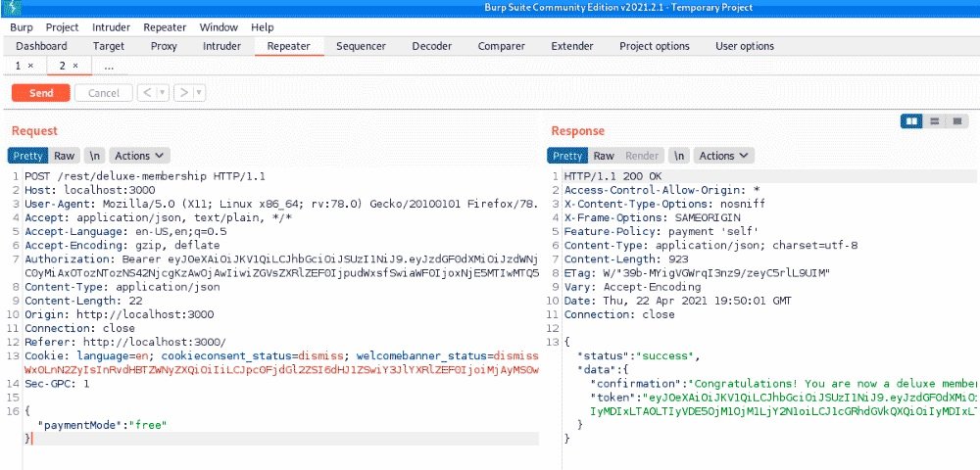Open history dropdown beside forward arrow
The image size is (980, 470).
pyautogui.click(x=199, y=93)
